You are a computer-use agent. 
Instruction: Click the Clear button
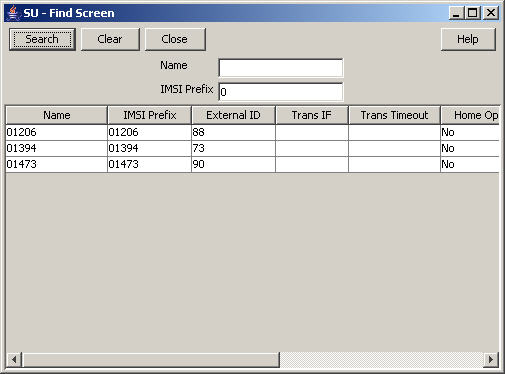pos(110,39)
